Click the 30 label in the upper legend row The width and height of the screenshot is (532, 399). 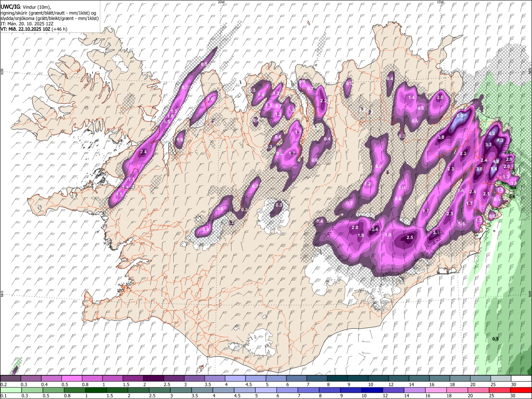point(514,384)
